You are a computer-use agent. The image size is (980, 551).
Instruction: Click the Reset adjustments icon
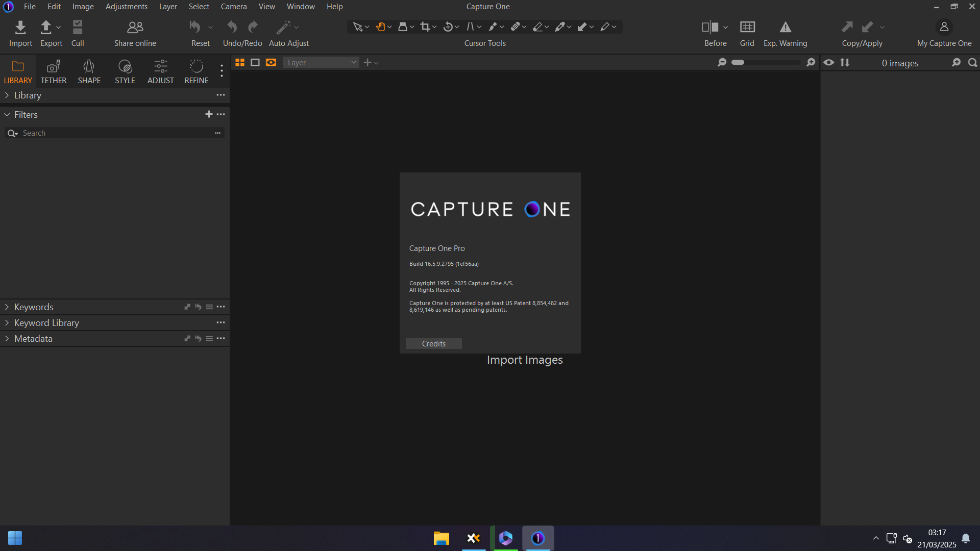(x=195, y=27)
